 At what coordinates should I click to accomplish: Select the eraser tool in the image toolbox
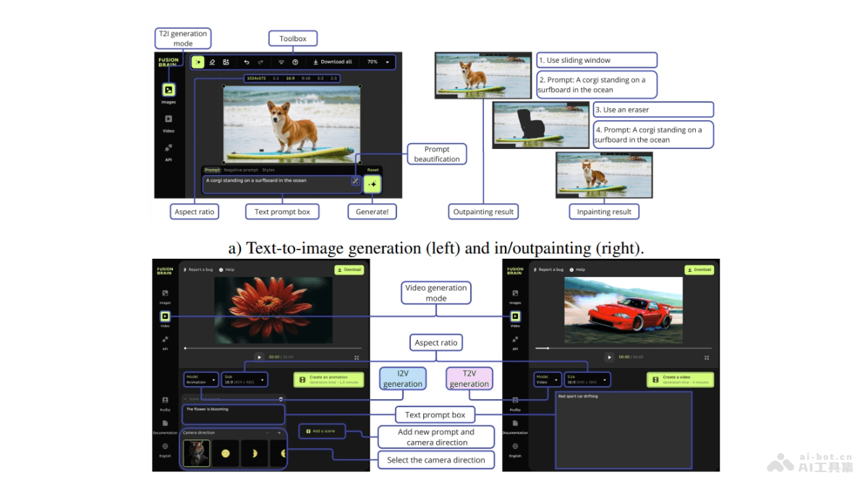pos(212,62)
